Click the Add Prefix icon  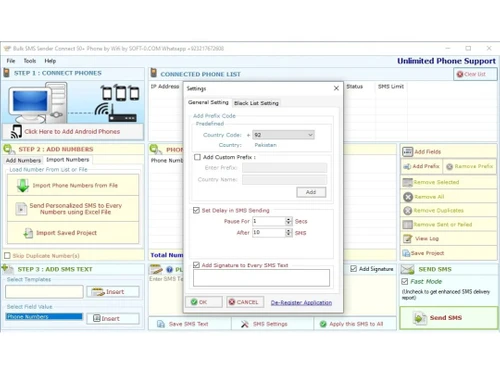(407, 166)
